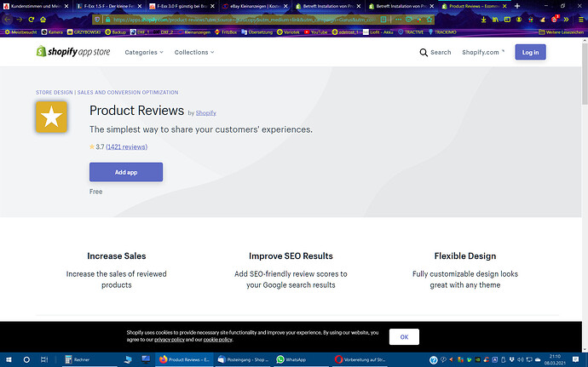Click the Add app button
Image resolution: width=588 pixels, height=367 pixels.
click(x=126, y=172)
